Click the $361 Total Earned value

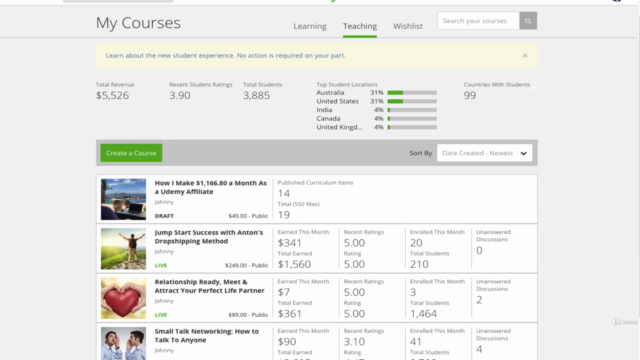pos(290,313)
